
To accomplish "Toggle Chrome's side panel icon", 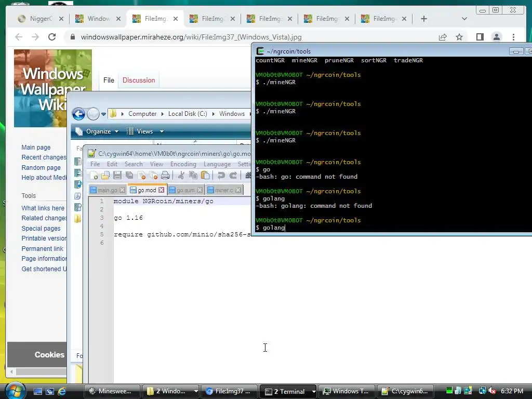I will coord(480,37).
